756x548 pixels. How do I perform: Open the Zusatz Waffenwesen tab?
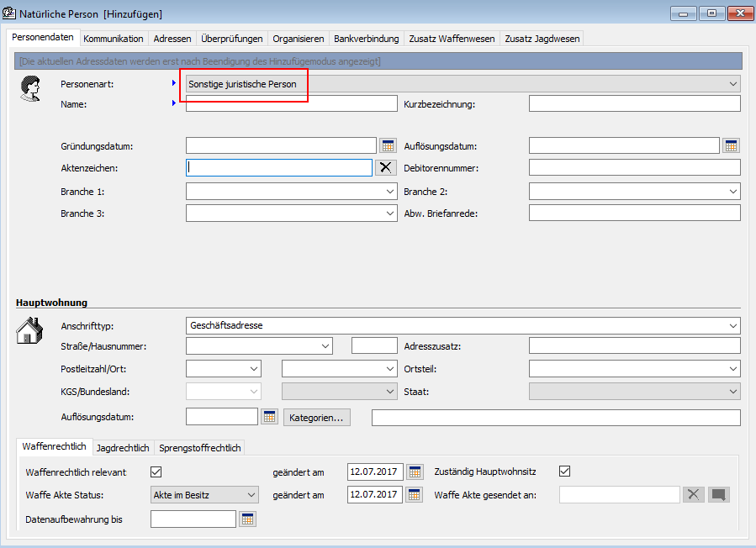452,39
